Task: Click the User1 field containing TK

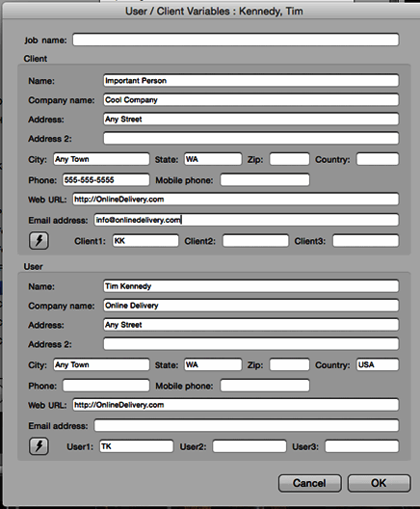Action: tap(136, 446)
